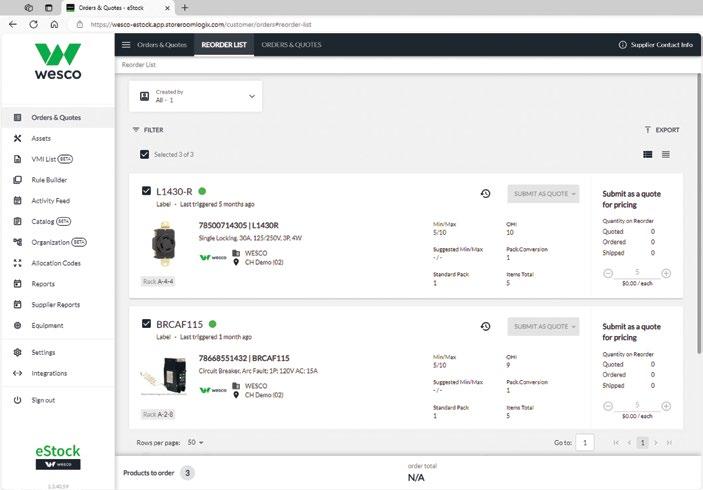
Task: View history for the BRCAF115 item
Action: point(485,326)
